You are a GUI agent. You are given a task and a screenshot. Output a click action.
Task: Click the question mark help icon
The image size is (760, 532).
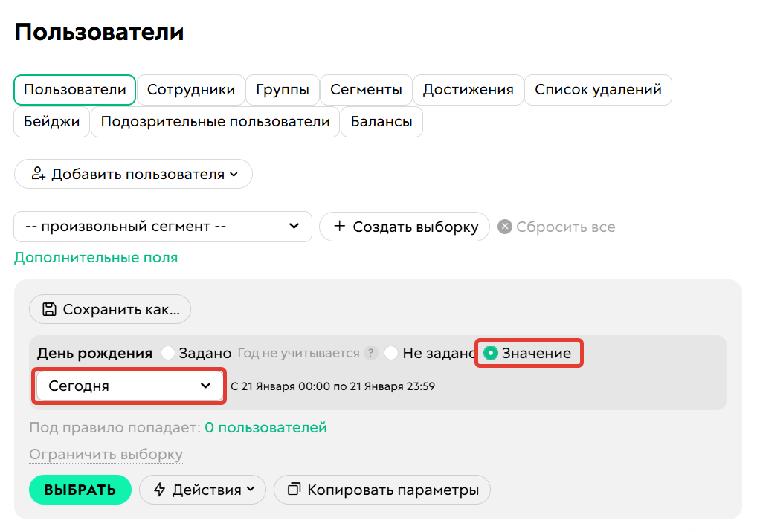(370, 353)
